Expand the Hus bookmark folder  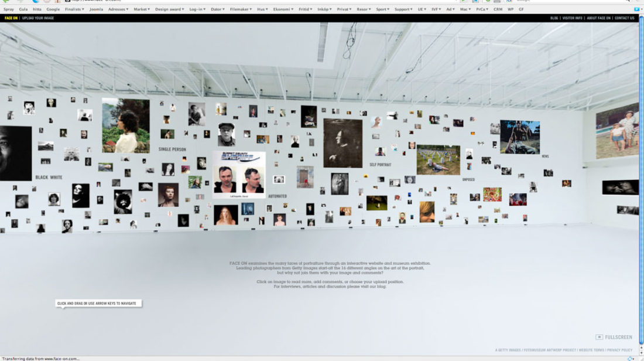[x=263, y=9]
